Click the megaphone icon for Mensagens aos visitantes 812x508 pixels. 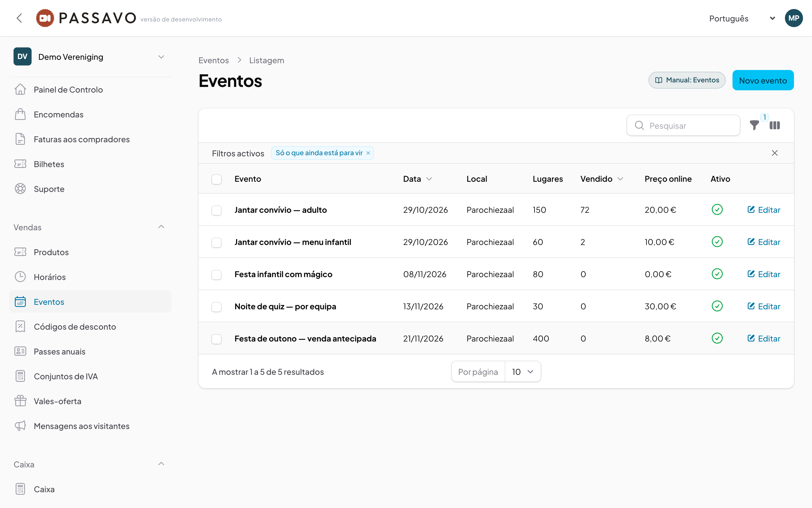pos(20,426)
